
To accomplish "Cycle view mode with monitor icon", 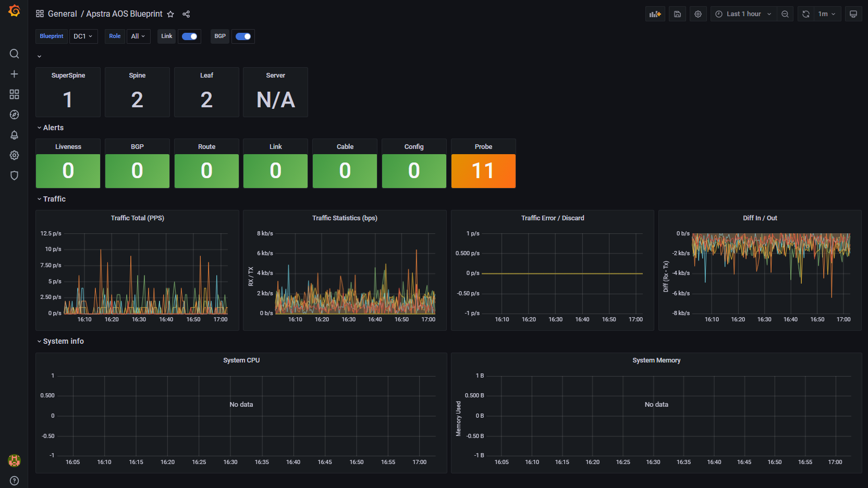I will [853, 14].
